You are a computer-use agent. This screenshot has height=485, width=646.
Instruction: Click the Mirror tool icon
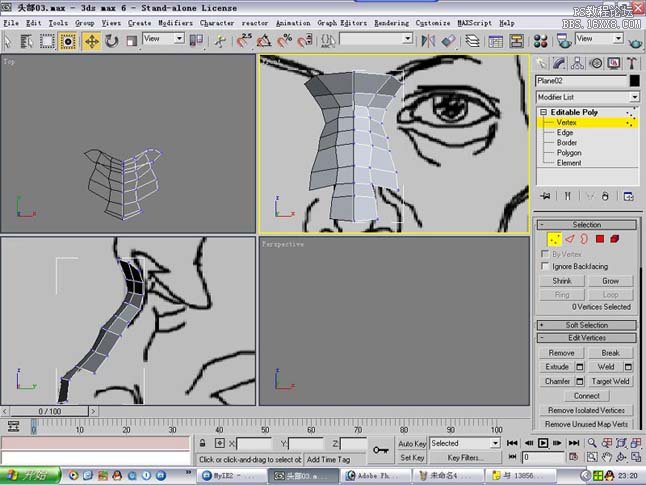coord(428,41)
